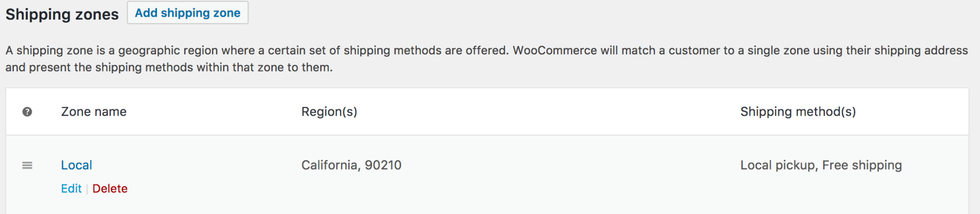Click the Shipping zones page heading
This screenshot has height=214, width=980.
(62, 14)
